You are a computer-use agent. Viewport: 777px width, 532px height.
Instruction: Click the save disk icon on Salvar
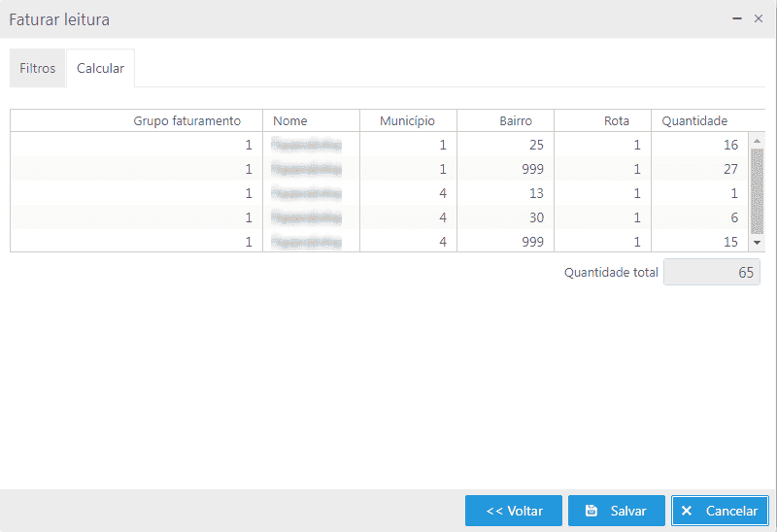[x=591, y=511]
